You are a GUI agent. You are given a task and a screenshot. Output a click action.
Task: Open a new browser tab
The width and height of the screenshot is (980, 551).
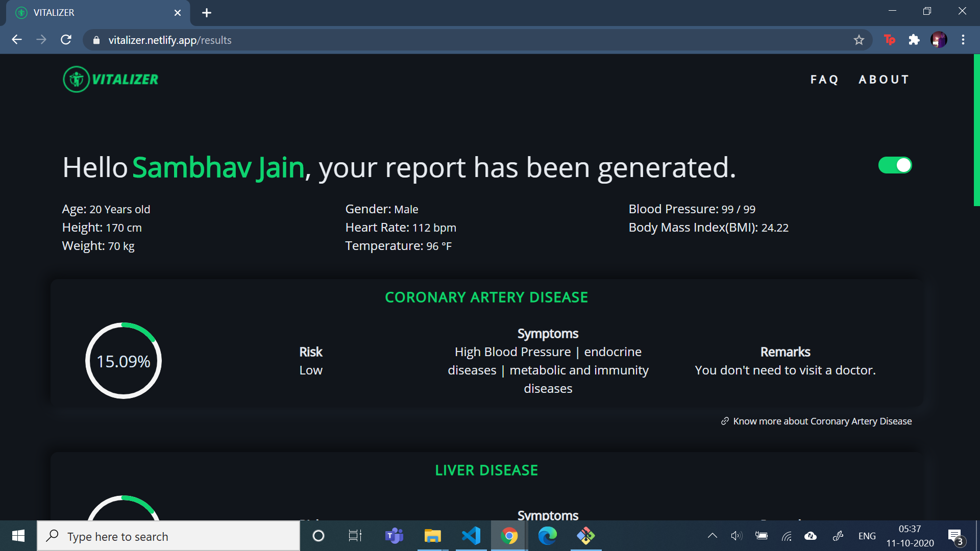pos(206,13)
